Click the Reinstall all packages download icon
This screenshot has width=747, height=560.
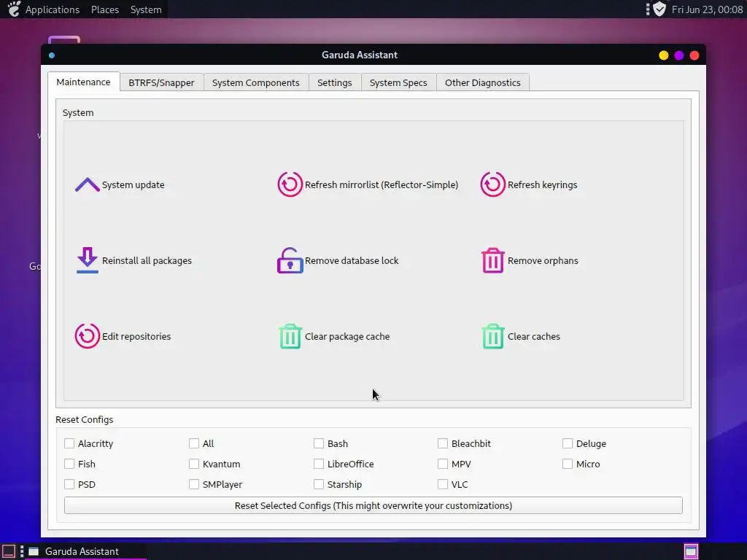coord(88,260)
